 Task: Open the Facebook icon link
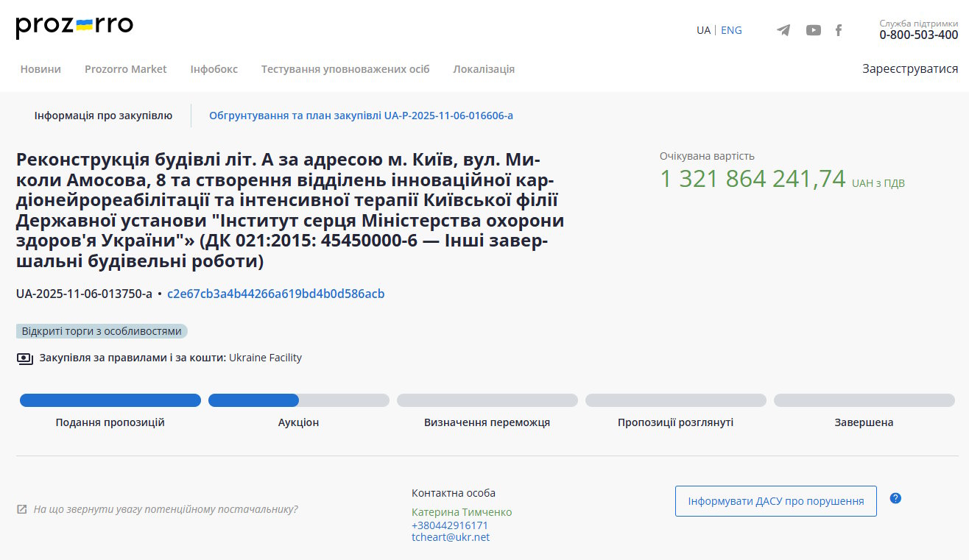coord(838,30)
